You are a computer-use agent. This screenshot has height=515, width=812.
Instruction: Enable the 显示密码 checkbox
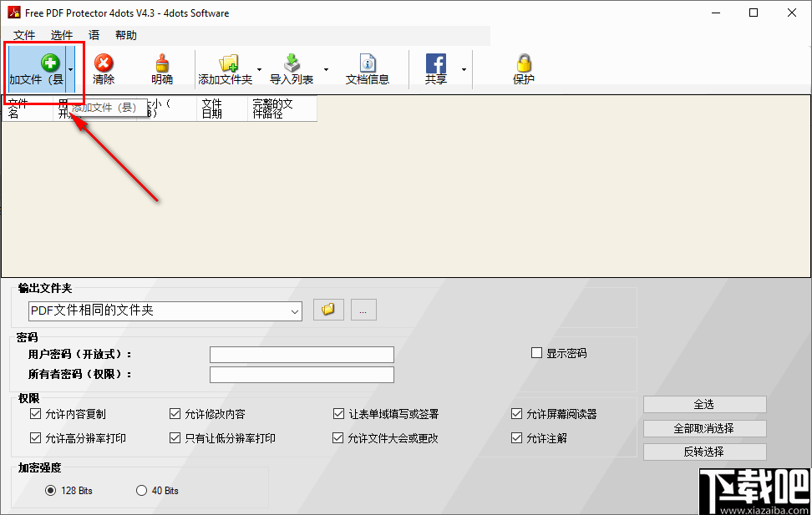tap(536, 352)
